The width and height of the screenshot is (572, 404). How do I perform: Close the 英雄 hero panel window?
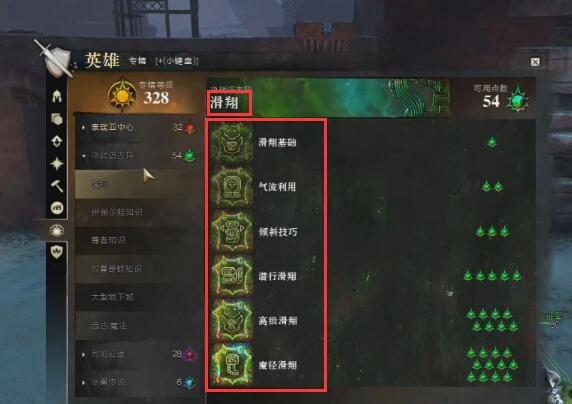click(x=535, y=62)
